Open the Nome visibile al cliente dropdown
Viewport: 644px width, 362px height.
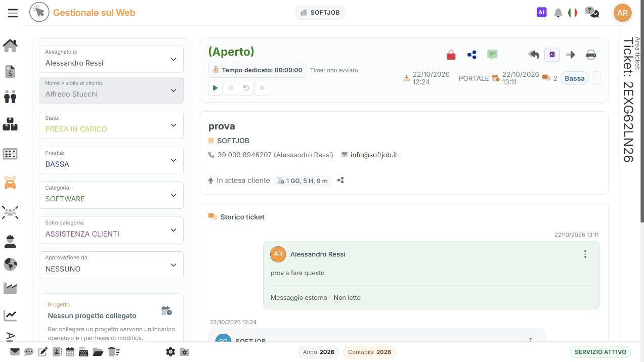pos(111,90)
